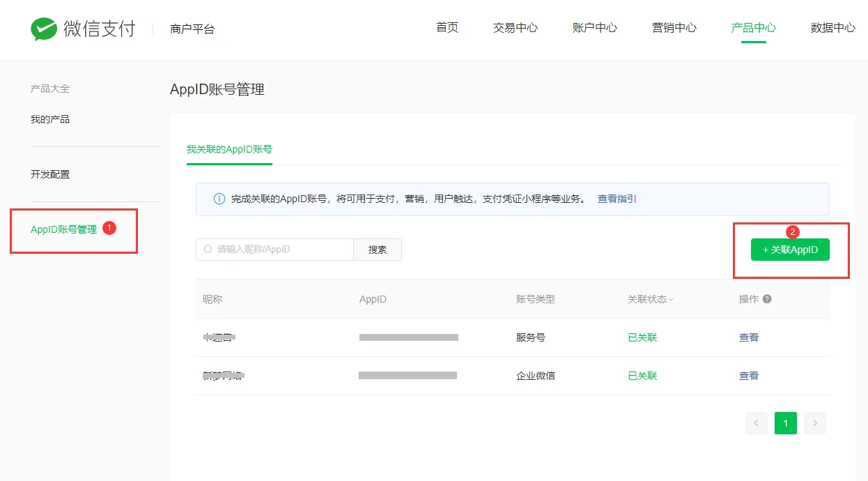Open the 查看指引 guide link

(x=616, y=199)
